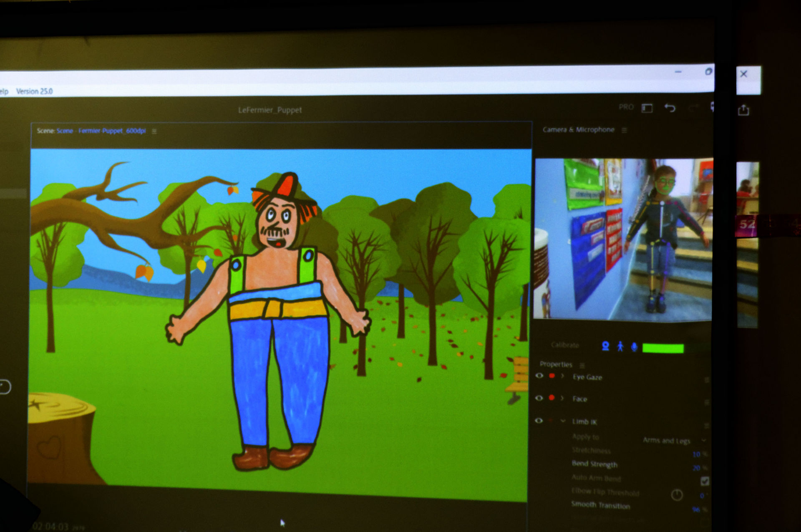Viewport: 801px width, 532px height.
Task: Toggle the microphone input icon
Action: pos(634,347)
